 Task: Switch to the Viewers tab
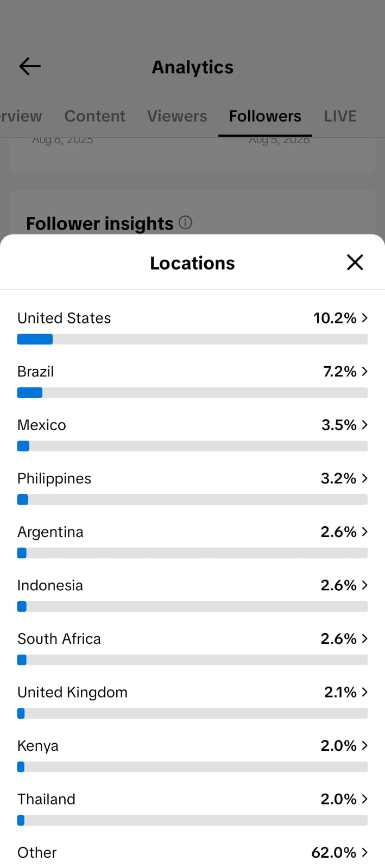pos(177,116)
